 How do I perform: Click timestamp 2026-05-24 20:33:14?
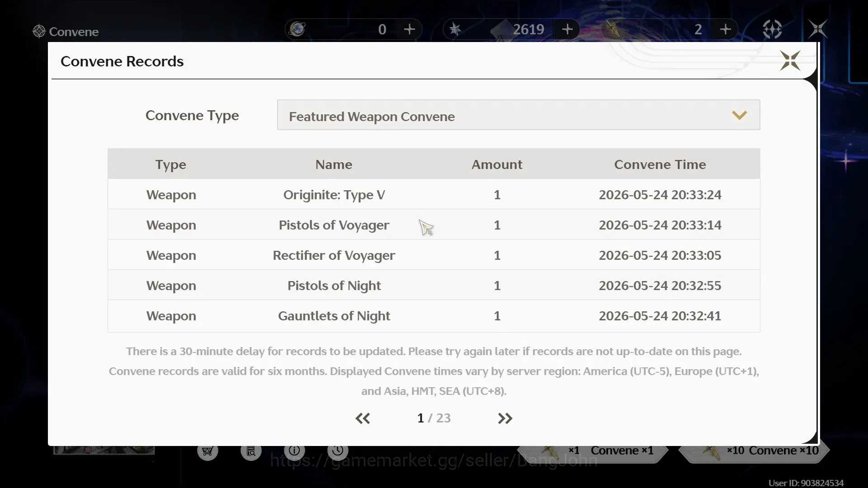660,225
